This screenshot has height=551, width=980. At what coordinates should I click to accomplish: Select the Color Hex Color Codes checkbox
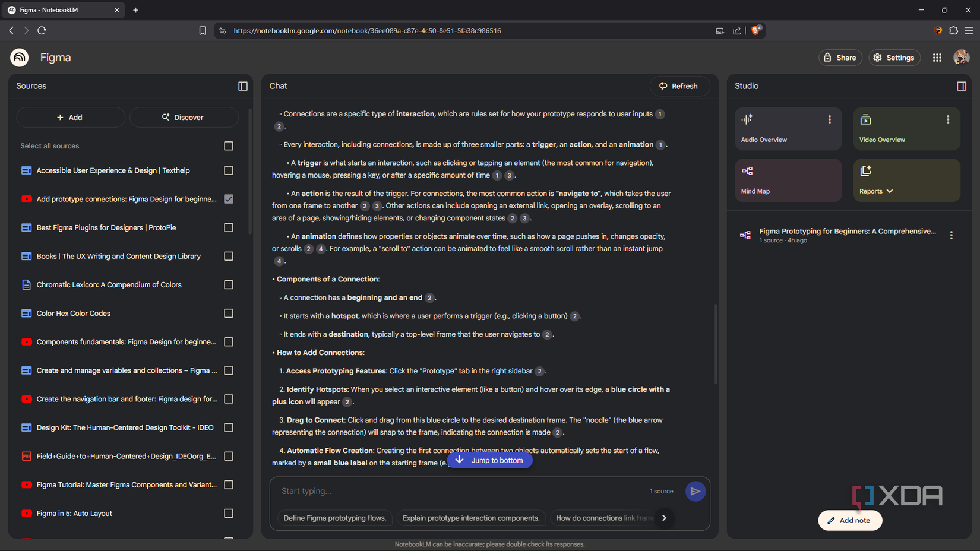coord(229,313)
